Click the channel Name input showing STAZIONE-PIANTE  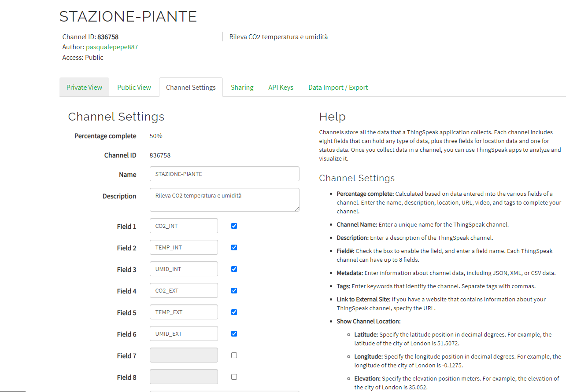tap(225, 174)
